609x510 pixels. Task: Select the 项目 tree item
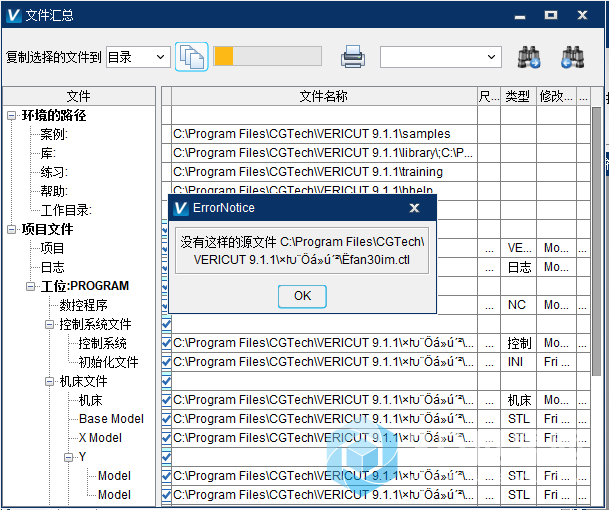click(52, 248)
